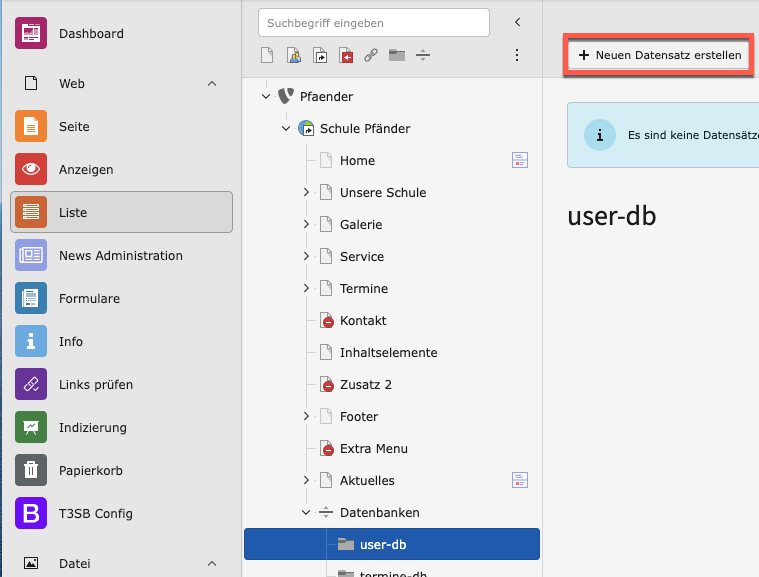The height and width of the screenshot is (577, 759).
Task: Select the Extra Menu page
Action: [374, 448]
